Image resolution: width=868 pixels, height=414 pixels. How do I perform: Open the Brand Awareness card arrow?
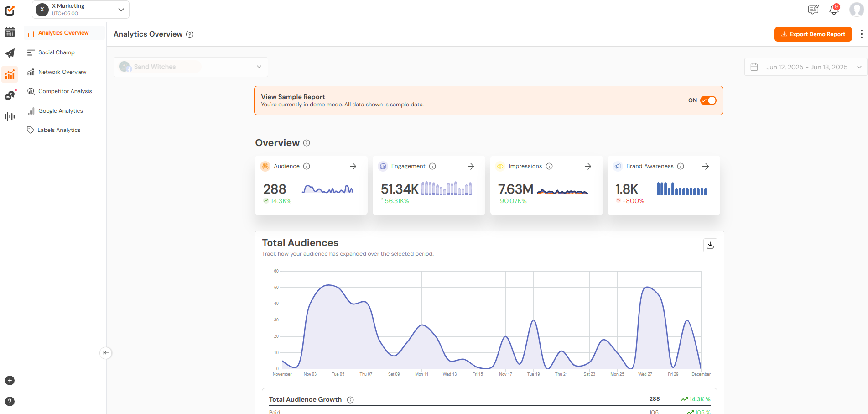coord(706,167)
